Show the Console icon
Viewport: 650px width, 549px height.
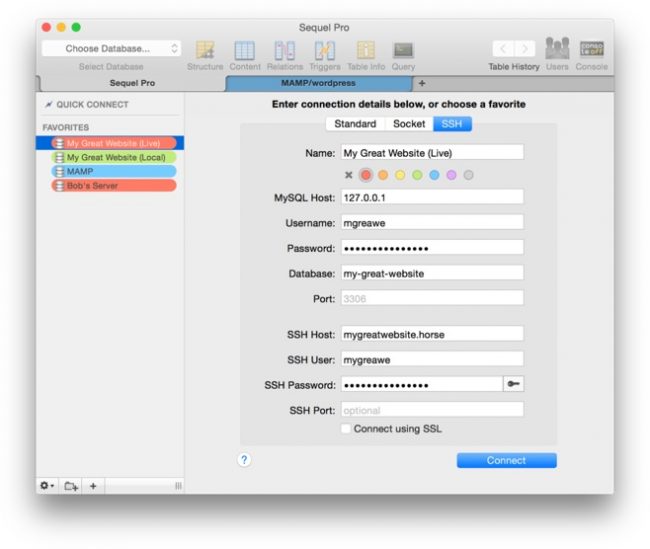[592, 49]
